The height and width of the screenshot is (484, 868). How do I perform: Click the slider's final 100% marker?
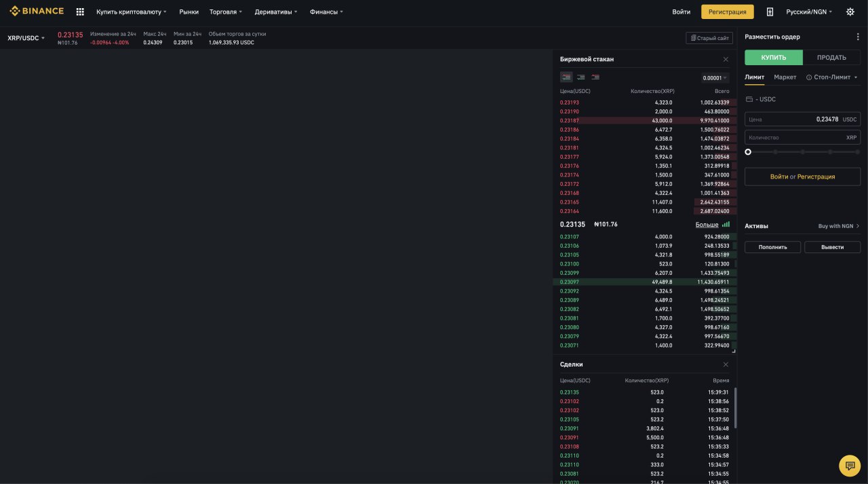pyautogui.click(x=857, y=152)
